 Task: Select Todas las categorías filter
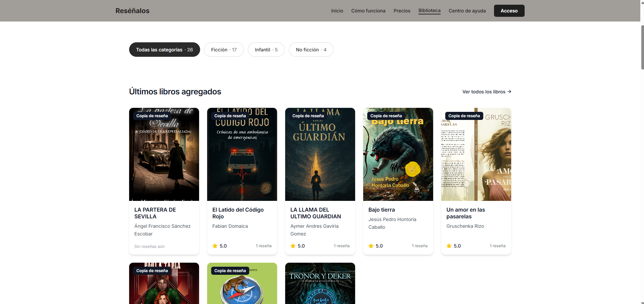[x=164, y=50]
